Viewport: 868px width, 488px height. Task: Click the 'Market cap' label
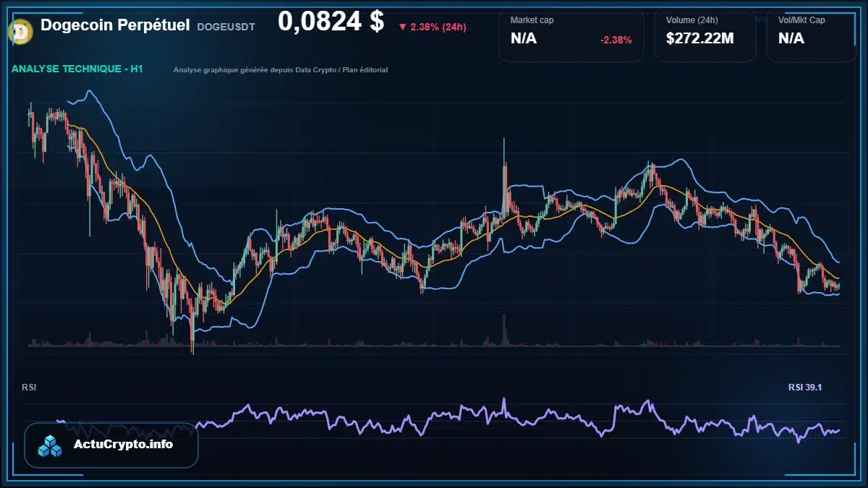[532, 20]
